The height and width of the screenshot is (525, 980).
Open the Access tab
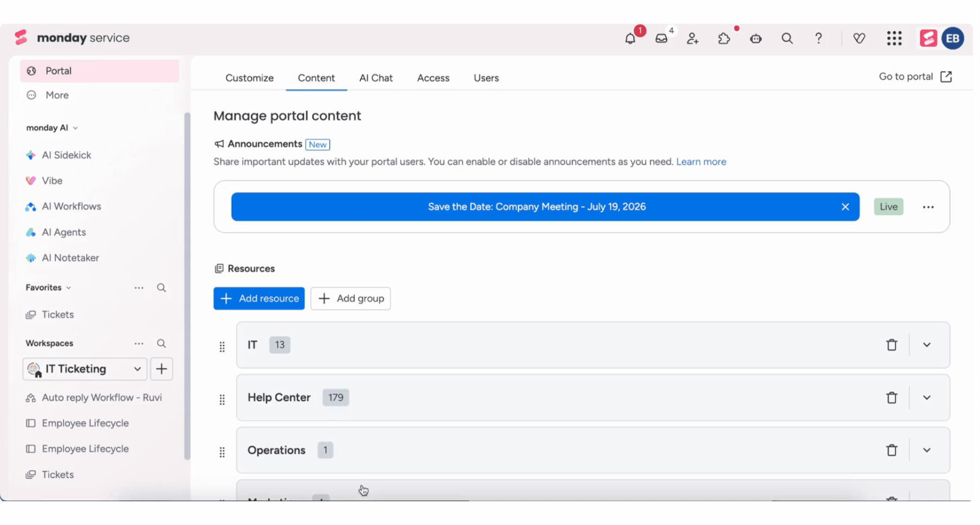coord(433,78)
